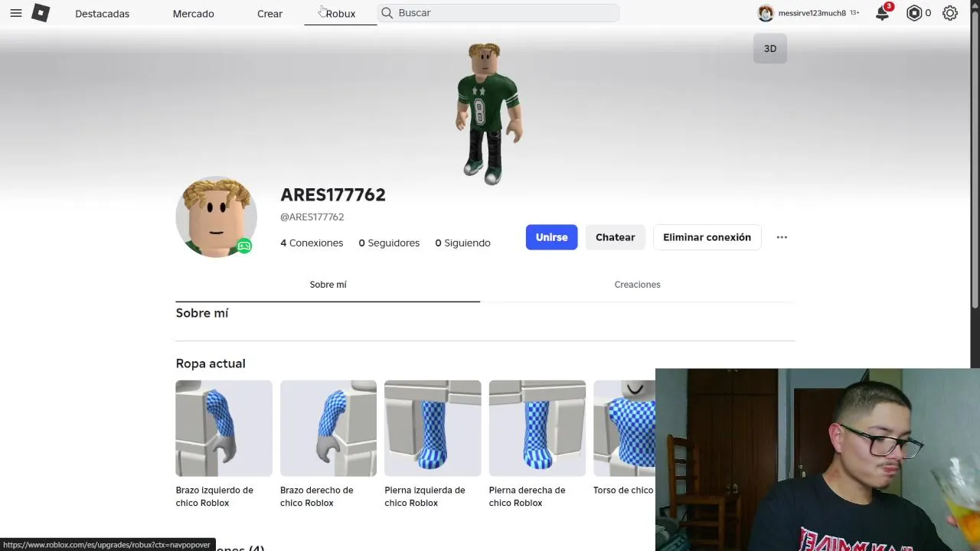
Task: Click the search magnifier icon
Action: pos(387,13)
